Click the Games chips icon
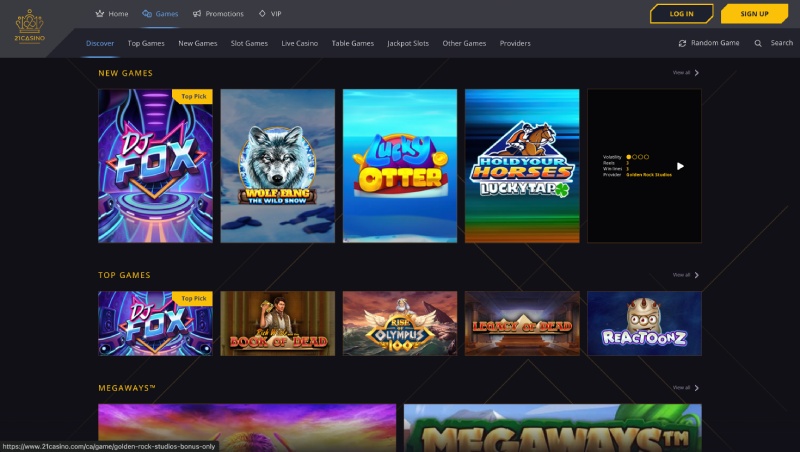The image size is (800, 452). pos(147,14)
